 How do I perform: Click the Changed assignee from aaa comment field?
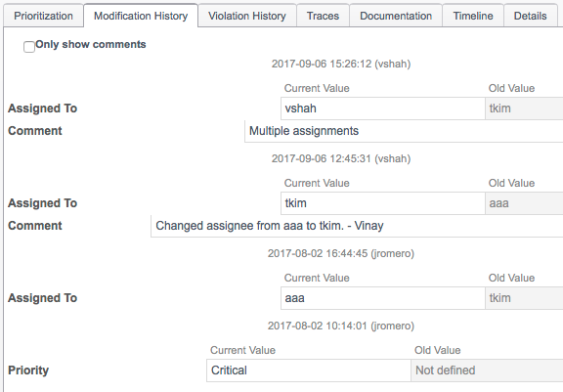[x=357, y=226]
